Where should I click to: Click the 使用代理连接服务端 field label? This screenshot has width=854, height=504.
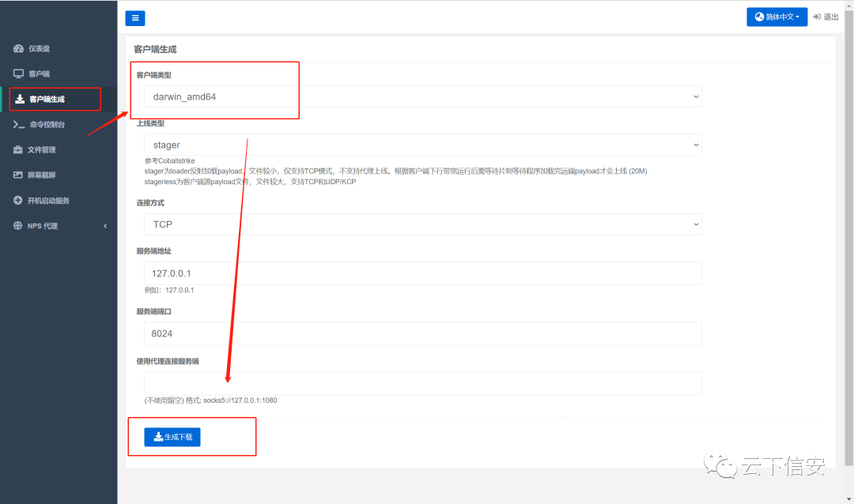pos(168,361)
